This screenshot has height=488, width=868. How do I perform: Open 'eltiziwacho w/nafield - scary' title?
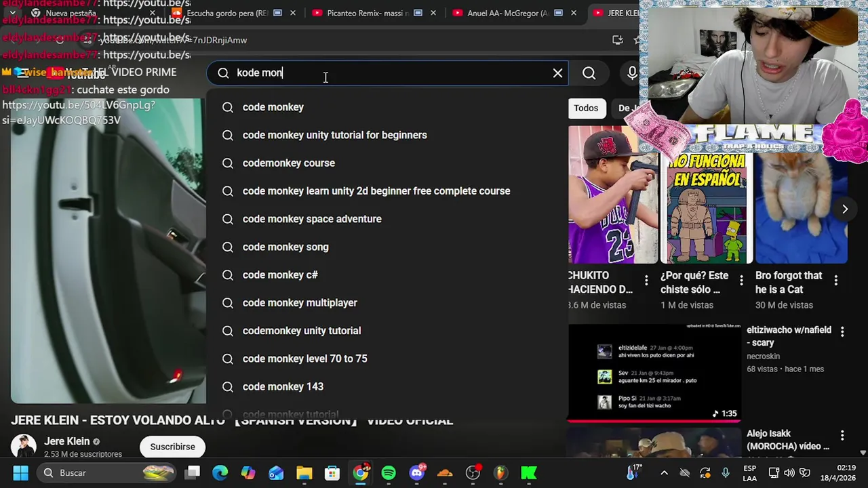(789, 336)
